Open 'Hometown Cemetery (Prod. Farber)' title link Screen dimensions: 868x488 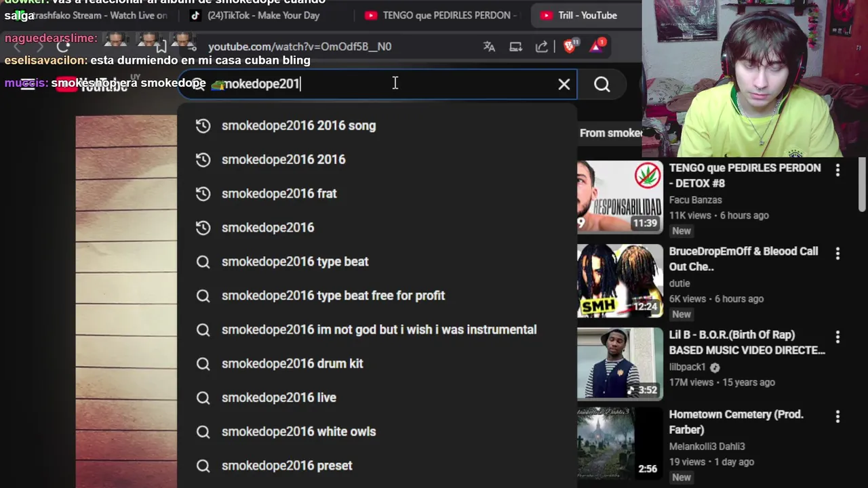[x=736, y=422]
